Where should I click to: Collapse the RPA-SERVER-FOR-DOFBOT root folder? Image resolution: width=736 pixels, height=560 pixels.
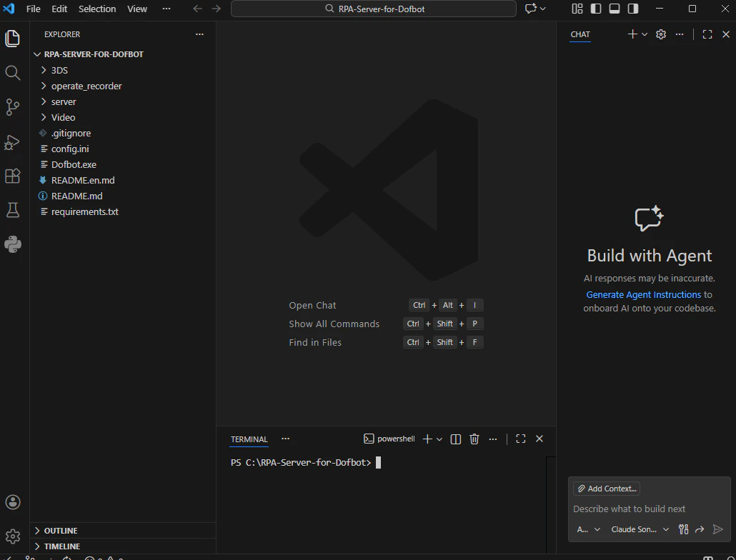click(123, 54)
